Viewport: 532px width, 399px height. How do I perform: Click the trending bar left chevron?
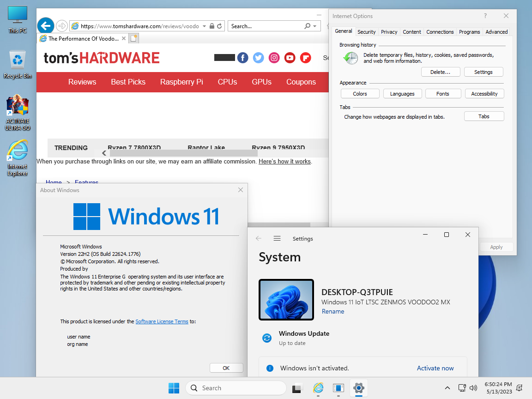point(104,153)
